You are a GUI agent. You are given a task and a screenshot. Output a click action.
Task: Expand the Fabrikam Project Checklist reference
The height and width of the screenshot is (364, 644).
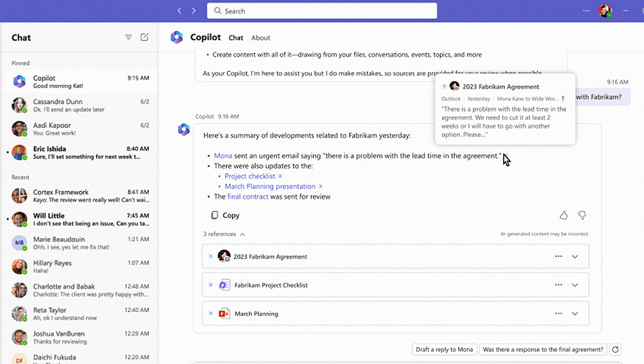click(x=575, y=284)
